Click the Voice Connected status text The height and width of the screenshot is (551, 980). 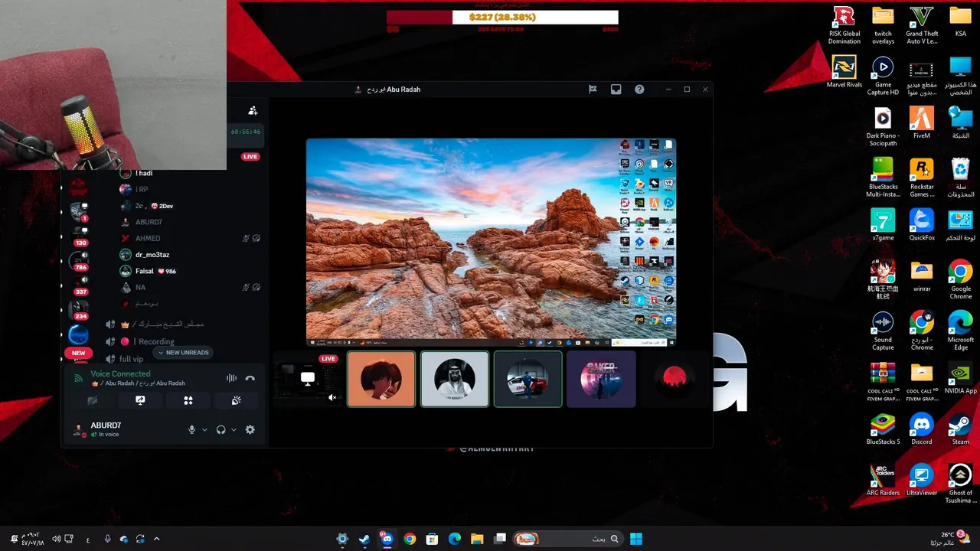(120, 374)
